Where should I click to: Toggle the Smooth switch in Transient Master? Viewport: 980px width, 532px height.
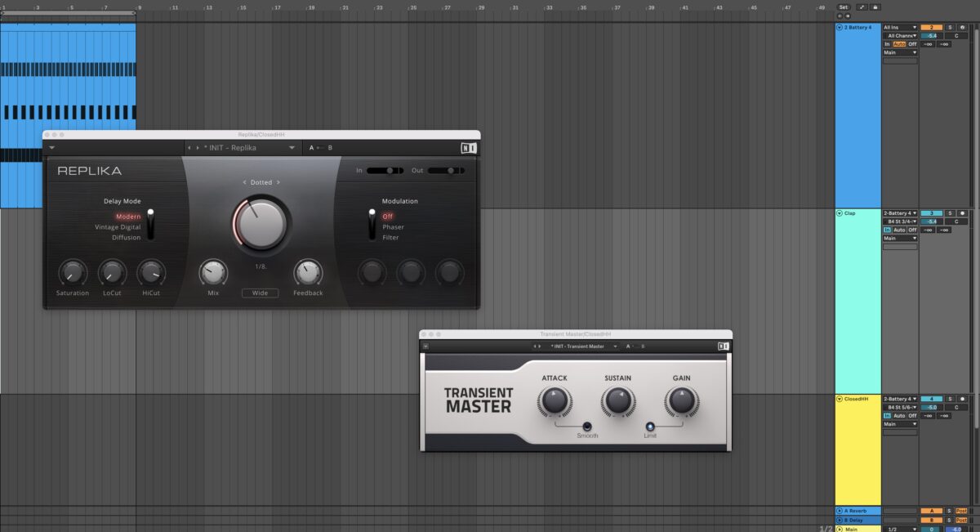pyautogui.click(x=586, y=426)
